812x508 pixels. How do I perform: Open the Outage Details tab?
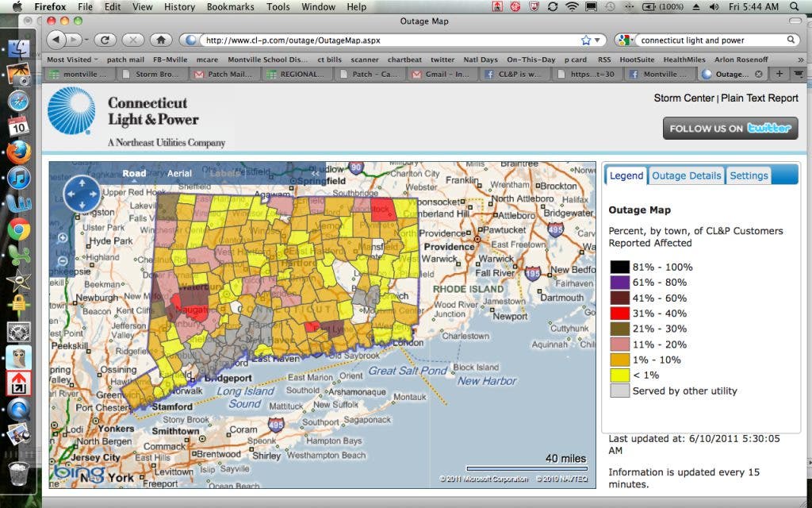(x=686, y=175)
